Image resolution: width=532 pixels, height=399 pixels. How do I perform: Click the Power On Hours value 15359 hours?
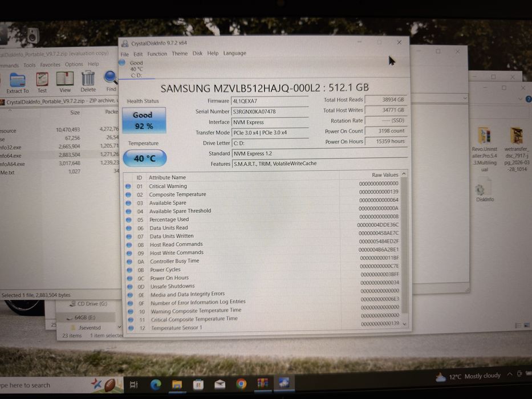[x=386, y=141]
